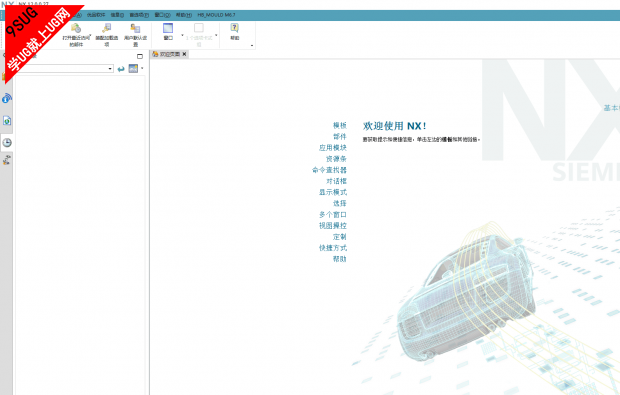Open the 快捷方式 welcome link

[x=333, y=248]
